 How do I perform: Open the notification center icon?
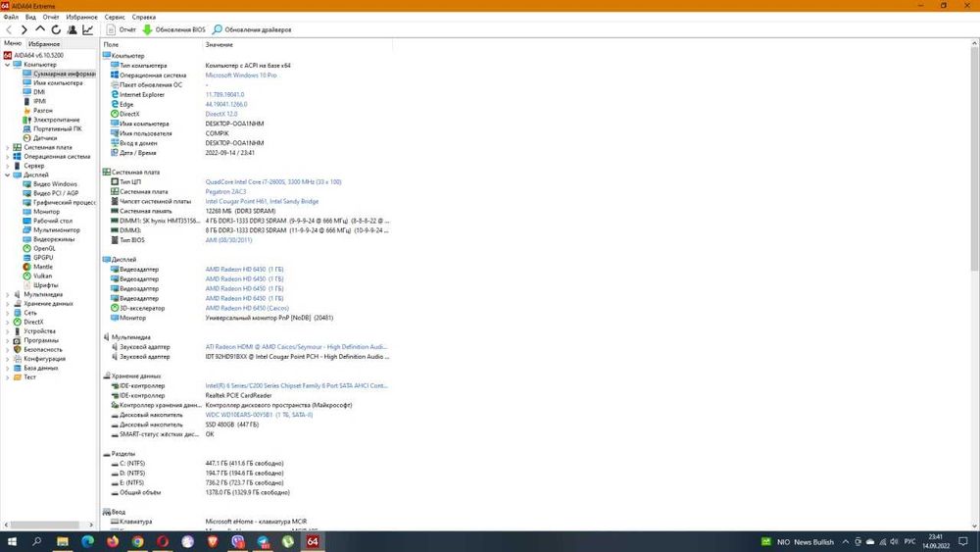tap(963, 541)
